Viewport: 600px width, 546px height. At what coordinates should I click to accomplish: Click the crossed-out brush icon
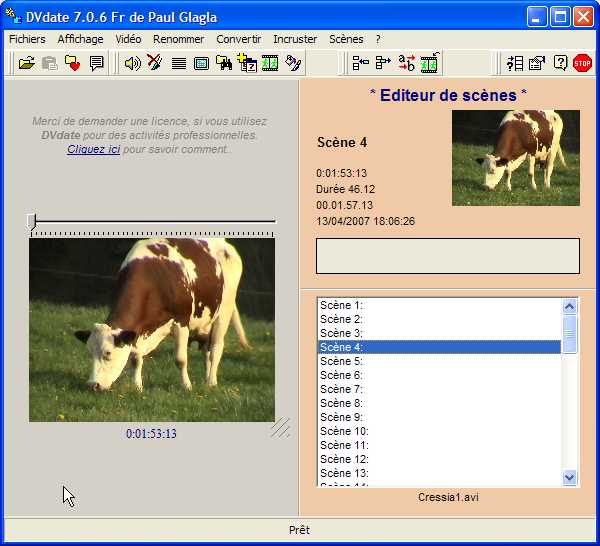[x=155, y=62]
